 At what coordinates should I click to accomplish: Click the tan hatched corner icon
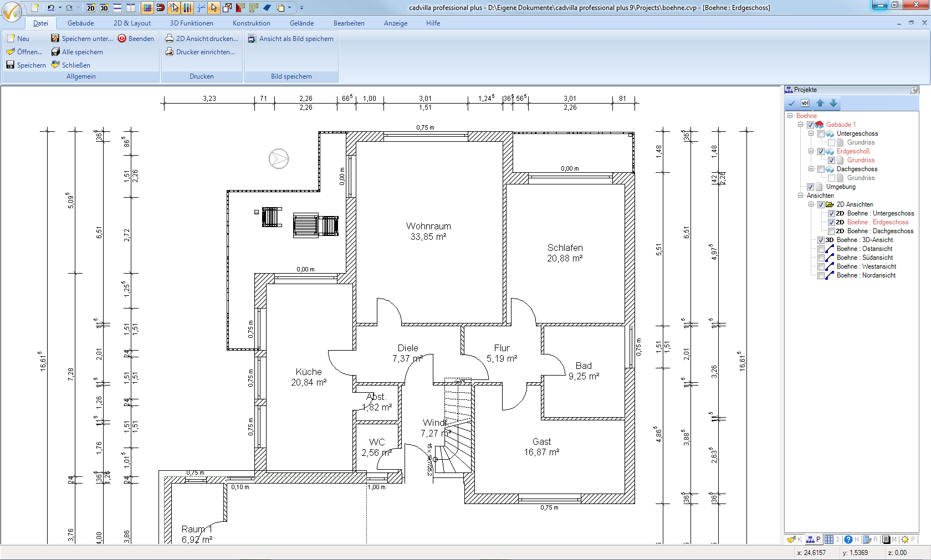pyautogui.click(x=254, y=8)
